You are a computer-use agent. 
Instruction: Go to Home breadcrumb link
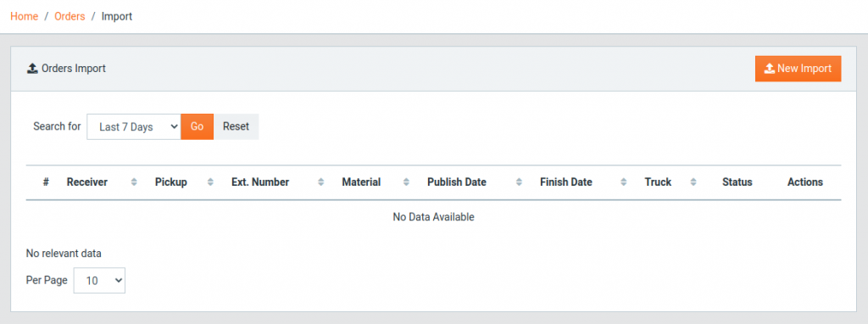pos(25,16)
